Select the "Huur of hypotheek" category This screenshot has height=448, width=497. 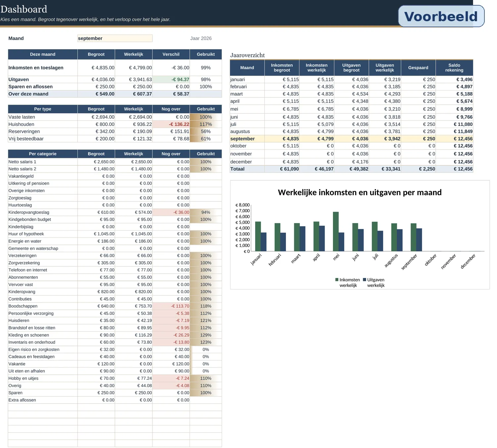26,234
